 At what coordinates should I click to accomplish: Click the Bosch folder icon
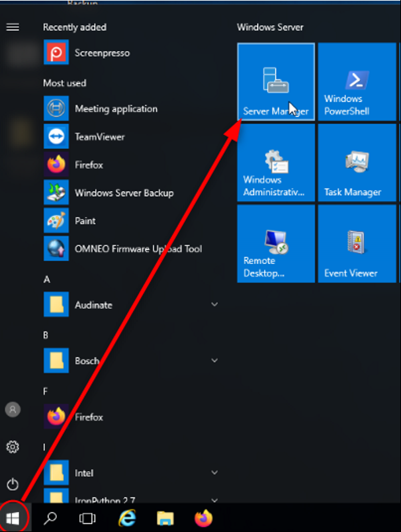coord(56,361)
